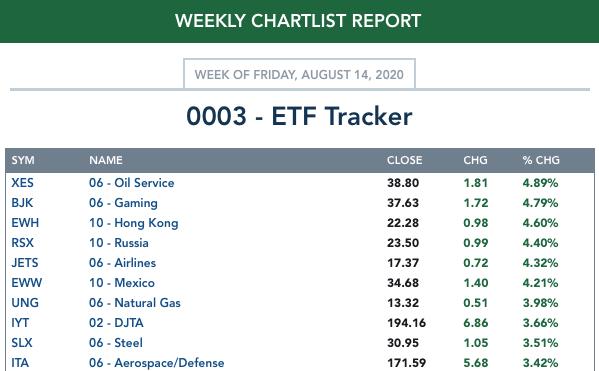Open the XES symbol link
Viewport: 599px width, 371px height.
coord(22,183)
